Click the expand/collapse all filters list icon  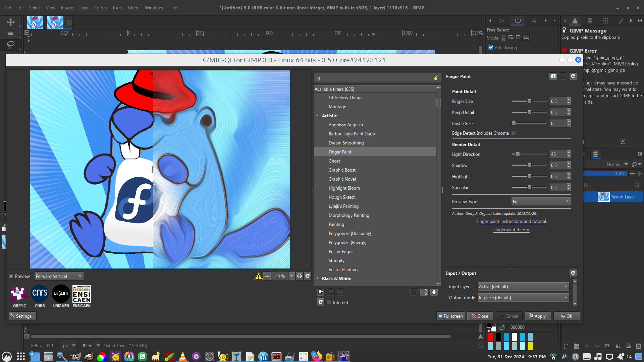pyautogui.click(x=424, y=292)
